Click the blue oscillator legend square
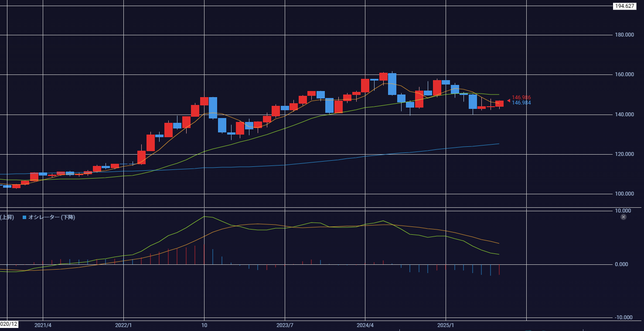Screen dimensions: 644x331 tap(24, 217)
